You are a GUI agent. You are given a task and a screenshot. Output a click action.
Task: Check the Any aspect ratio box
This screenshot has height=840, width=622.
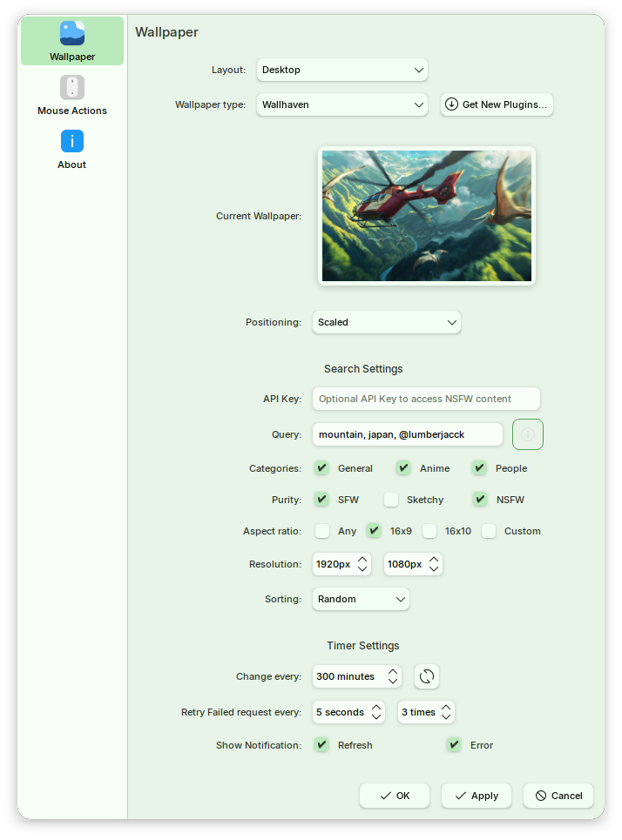(x=321, y=531)
